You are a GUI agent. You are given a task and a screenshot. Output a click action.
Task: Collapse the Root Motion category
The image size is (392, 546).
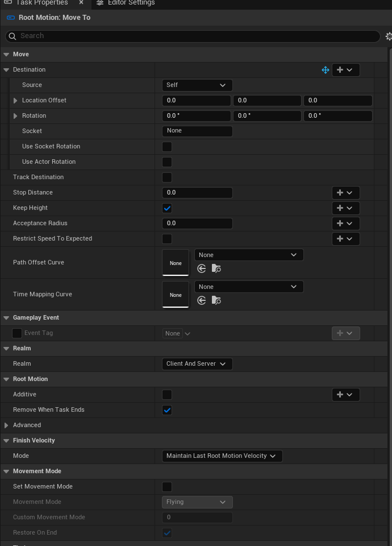6,379
